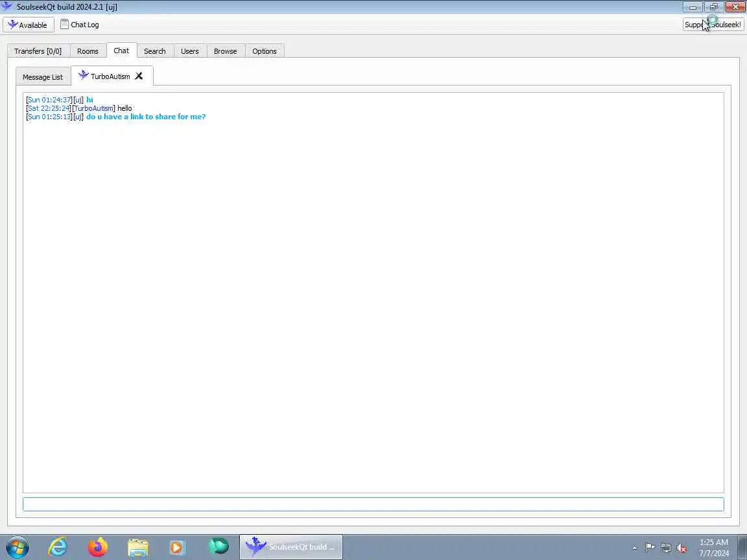This screenshot has height=560, width=747.
Task: Launch Firefox from the taskbar
Action: tap(98, 546)
